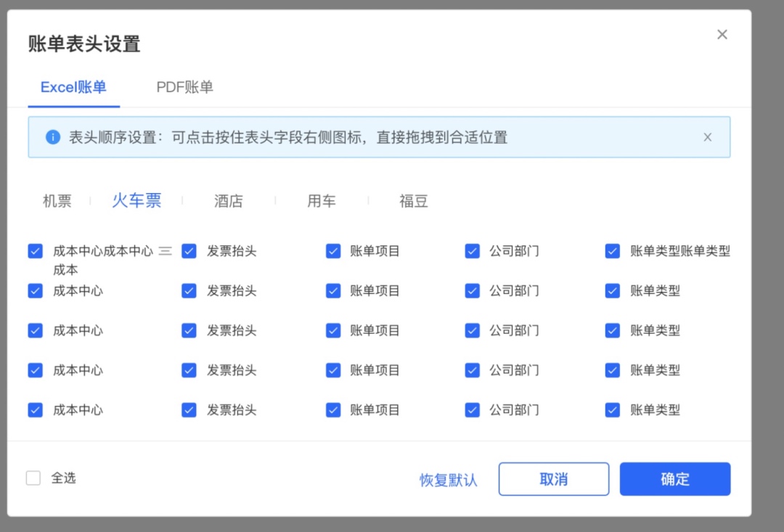This screenshot has width=784, height=532.
Task: Select the 用车 category tab
Action: (321, 201)
